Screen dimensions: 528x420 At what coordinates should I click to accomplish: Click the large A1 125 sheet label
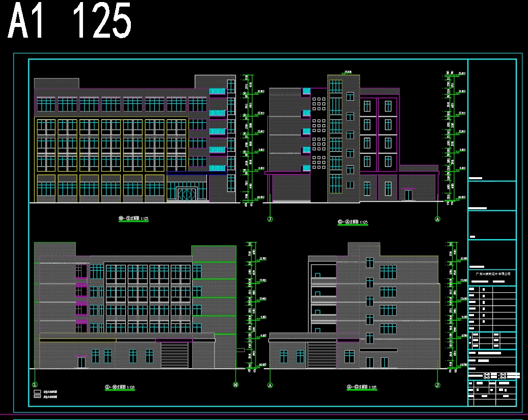(x=70, y=21)
